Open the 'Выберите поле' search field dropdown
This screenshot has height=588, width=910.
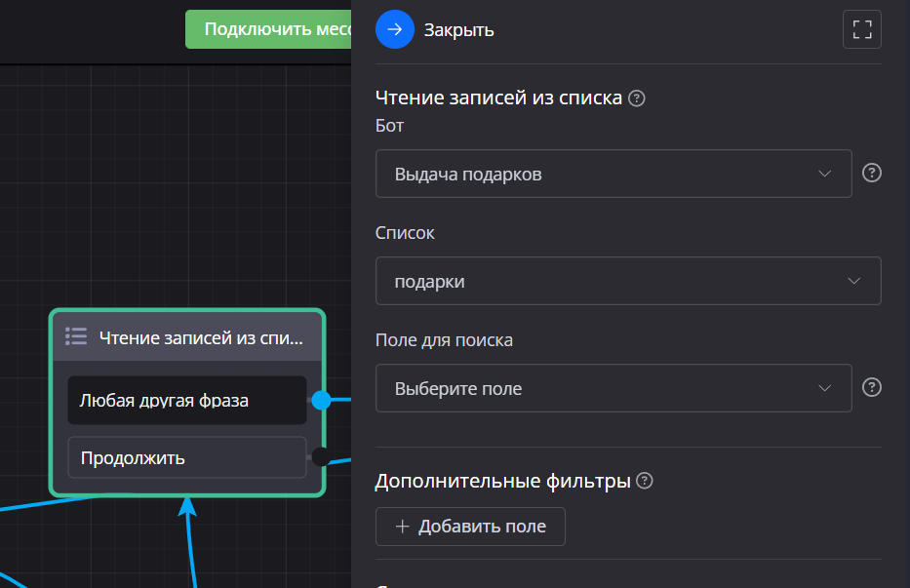point(613,389)
